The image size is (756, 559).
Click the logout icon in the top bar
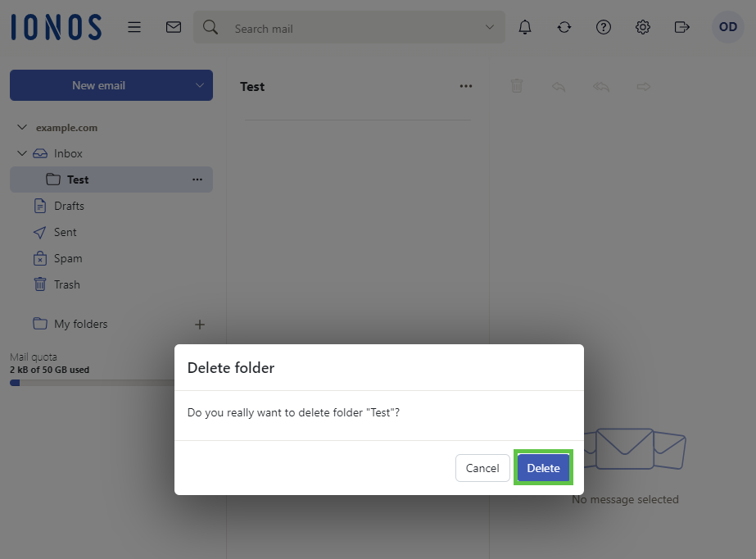point(682,27)
